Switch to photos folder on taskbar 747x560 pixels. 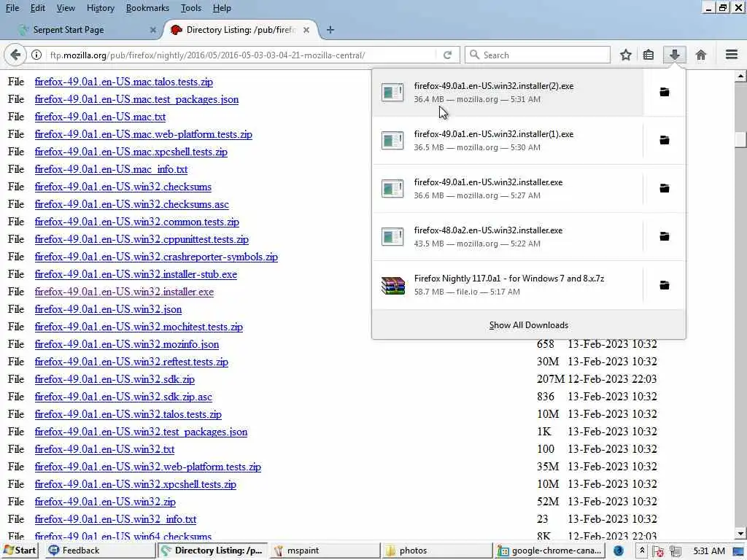(437, 551)
